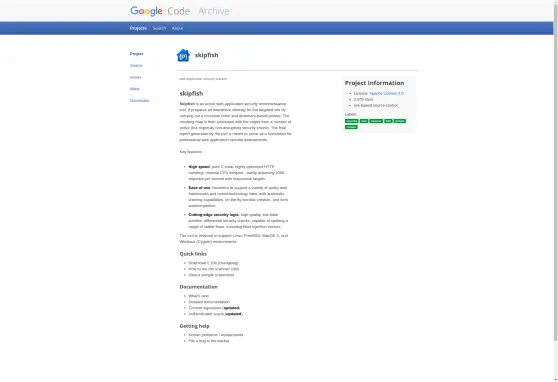
Task: Open the Wikis section in the sidebar
Action: [x=135, y=89]
